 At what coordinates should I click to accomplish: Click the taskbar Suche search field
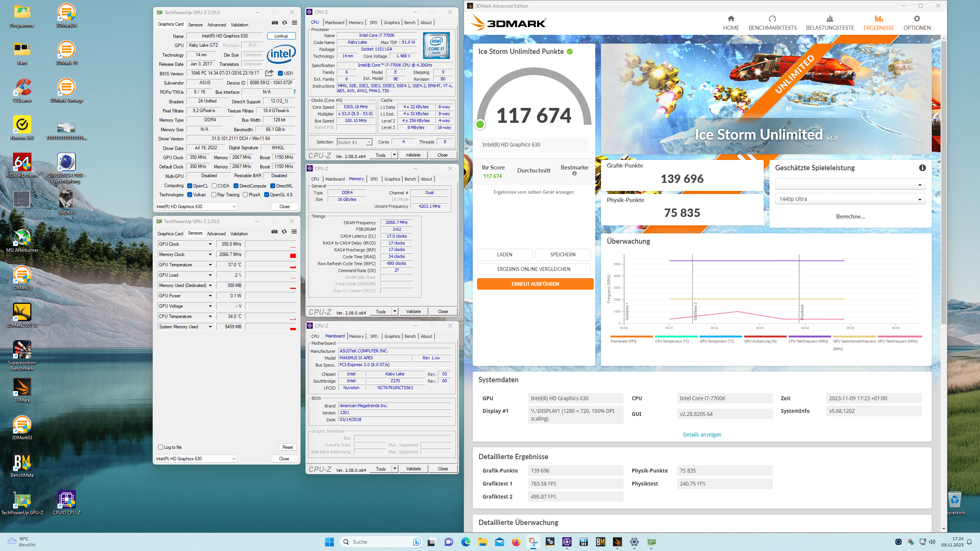pos(381,542)
